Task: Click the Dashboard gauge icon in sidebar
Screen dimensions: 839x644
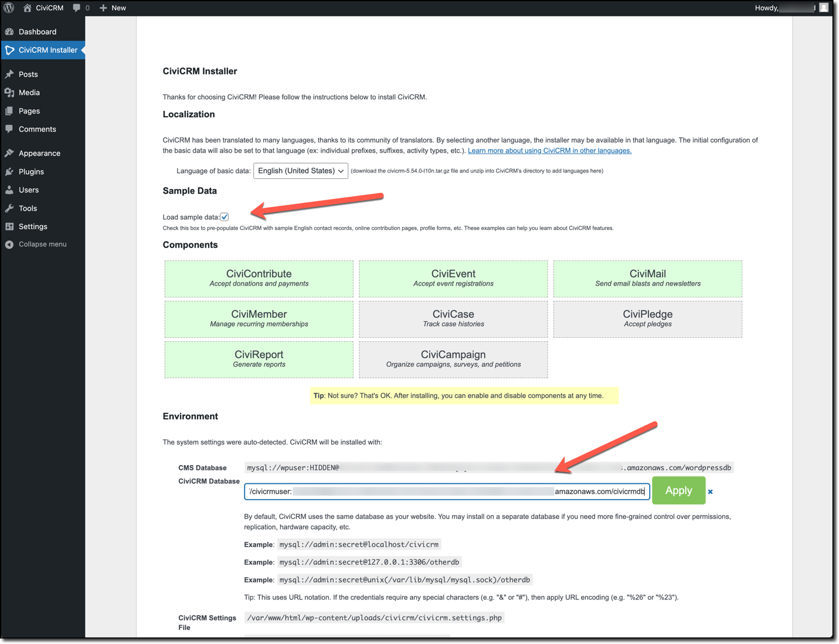Action: click(x=9, y=32)
